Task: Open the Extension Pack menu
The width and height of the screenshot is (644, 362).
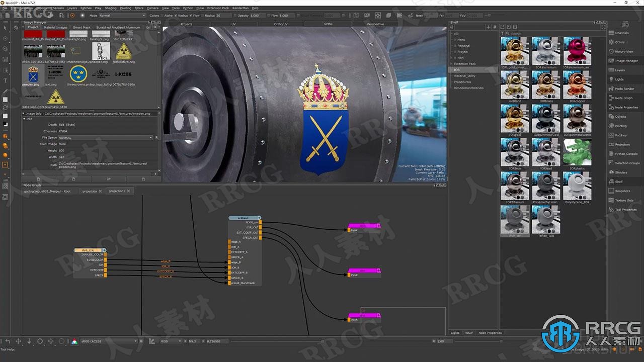Action: (x=218, y=8)
